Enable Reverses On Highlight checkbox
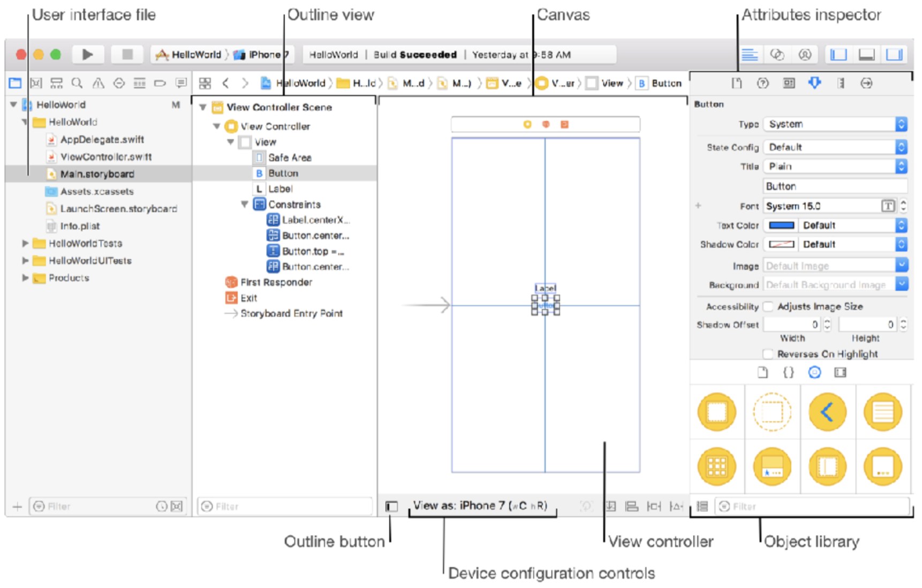Screen dimensions: 922x588 click(769, 354)
